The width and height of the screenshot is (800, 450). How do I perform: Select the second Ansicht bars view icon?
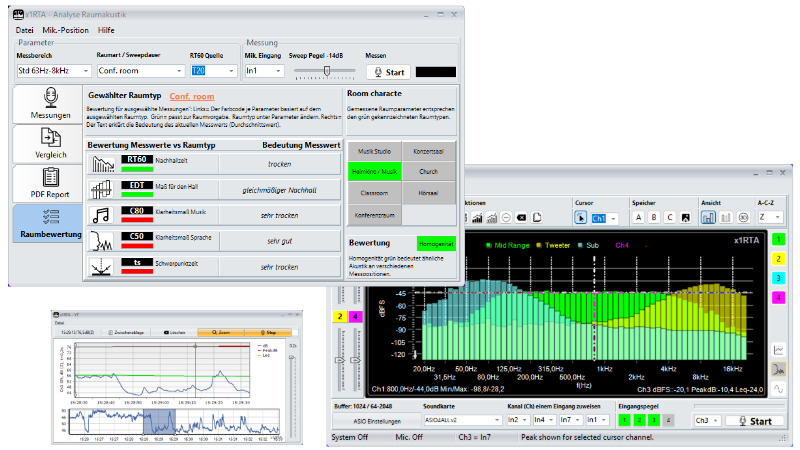point(726,218)
